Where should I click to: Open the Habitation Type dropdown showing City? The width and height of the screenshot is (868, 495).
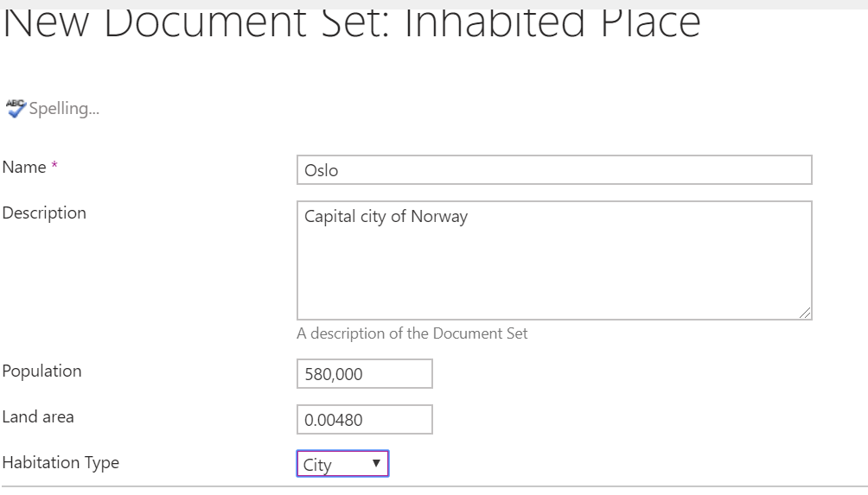(x=342, y=464)
